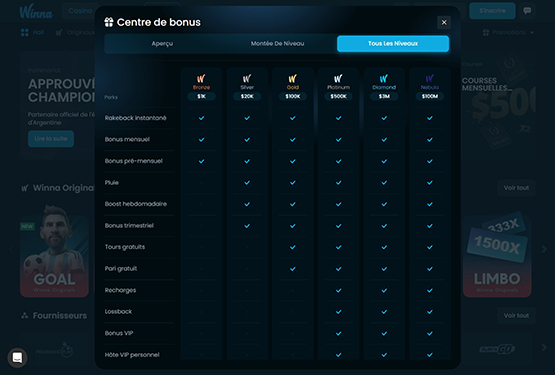Click the Rakeback instantané row label

[136, 118]
